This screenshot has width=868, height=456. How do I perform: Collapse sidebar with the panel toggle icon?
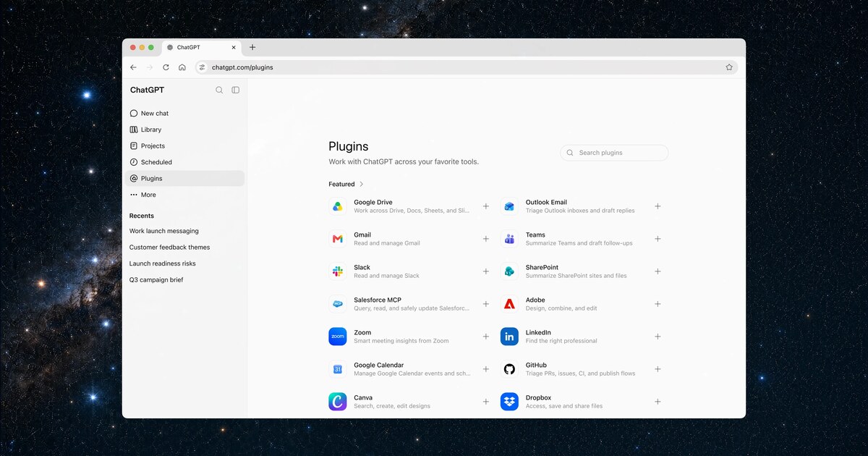(x=236, y=90)
